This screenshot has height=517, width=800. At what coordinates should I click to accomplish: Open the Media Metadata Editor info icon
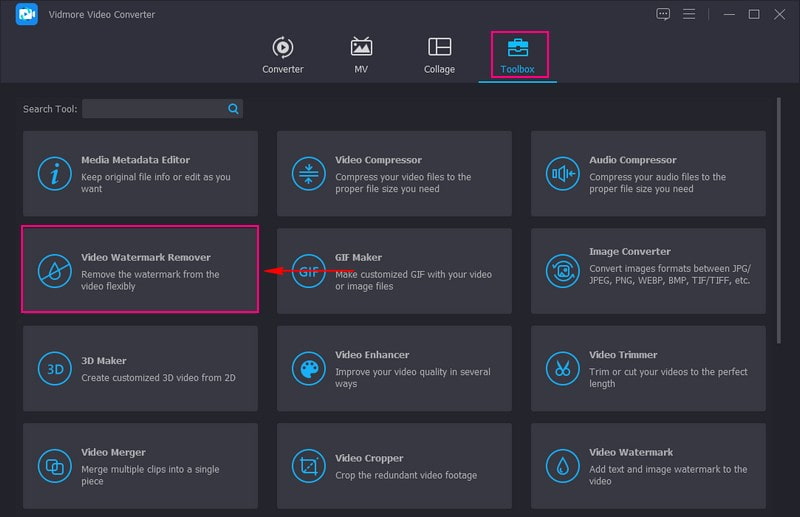(54, 173)
